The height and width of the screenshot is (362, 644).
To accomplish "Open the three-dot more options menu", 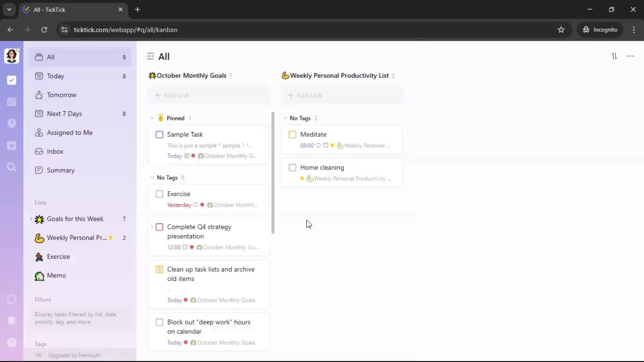I will (x=630, y=56).
